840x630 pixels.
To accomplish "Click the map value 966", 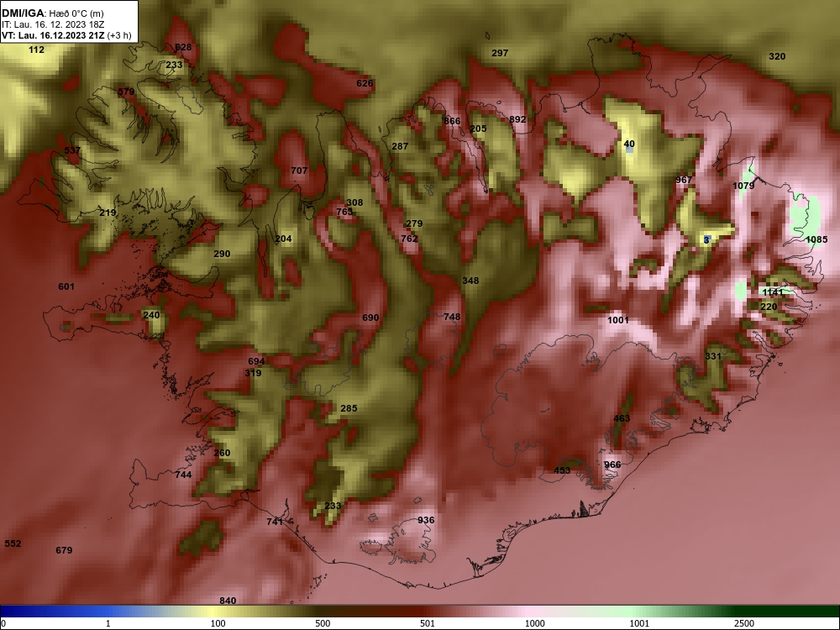I will pos(612,465).
